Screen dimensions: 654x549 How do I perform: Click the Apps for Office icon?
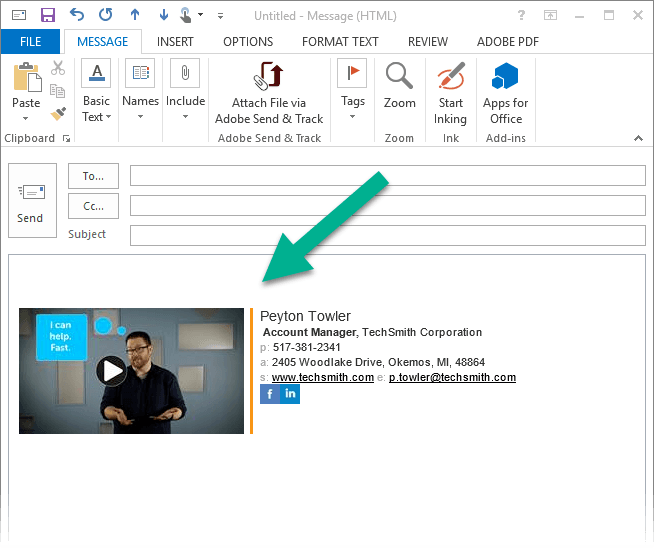click(x=505, y=76)
